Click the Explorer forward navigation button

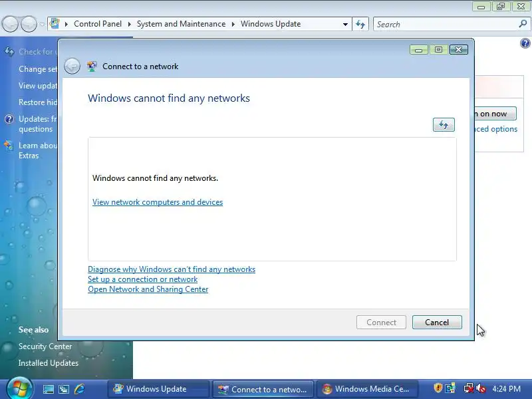point(29,24)
